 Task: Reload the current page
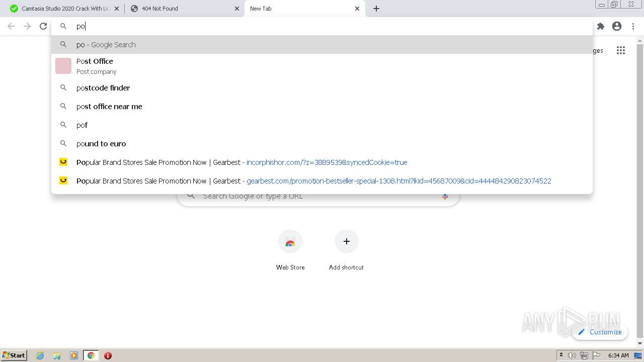pyautogui.click(x=43, y=26)
